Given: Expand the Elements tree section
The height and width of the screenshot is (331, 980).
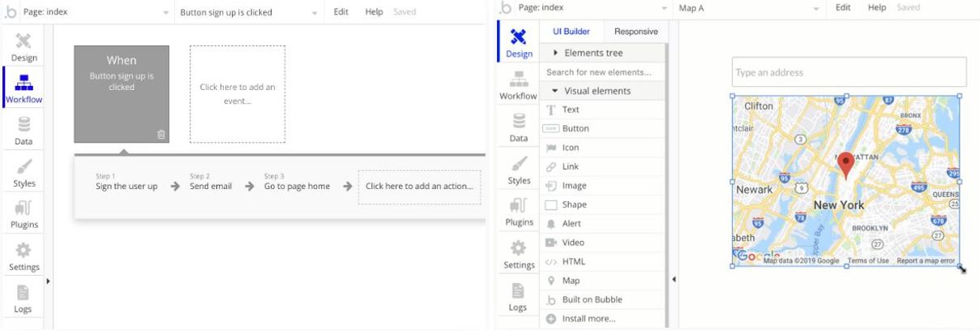Looking at the screenshot, I should click(593, 53).
